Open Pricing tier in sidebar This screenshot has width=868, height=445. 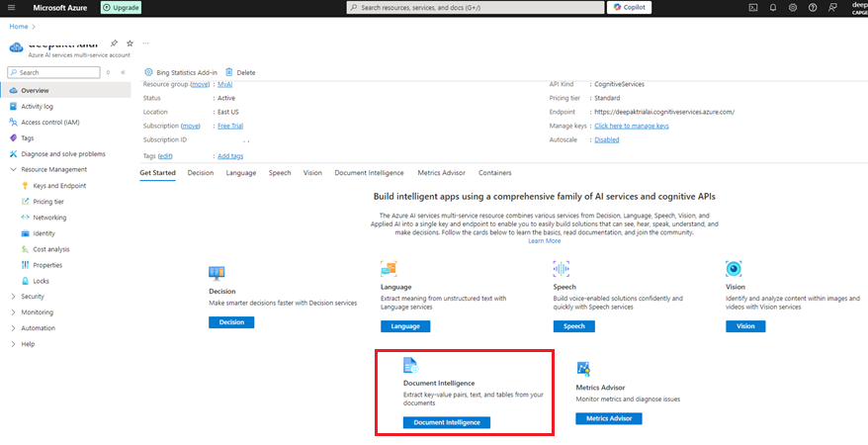[x=48, y=202]
